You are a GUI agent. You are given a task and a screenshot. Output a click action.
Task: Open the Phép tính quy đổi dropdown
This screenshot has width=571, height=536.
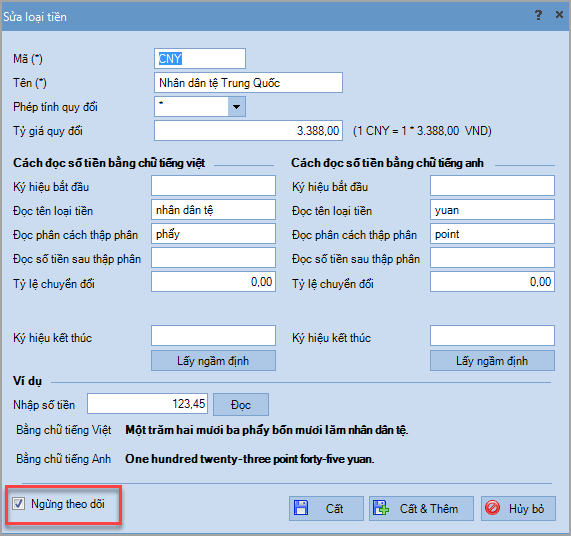[237, 107]
